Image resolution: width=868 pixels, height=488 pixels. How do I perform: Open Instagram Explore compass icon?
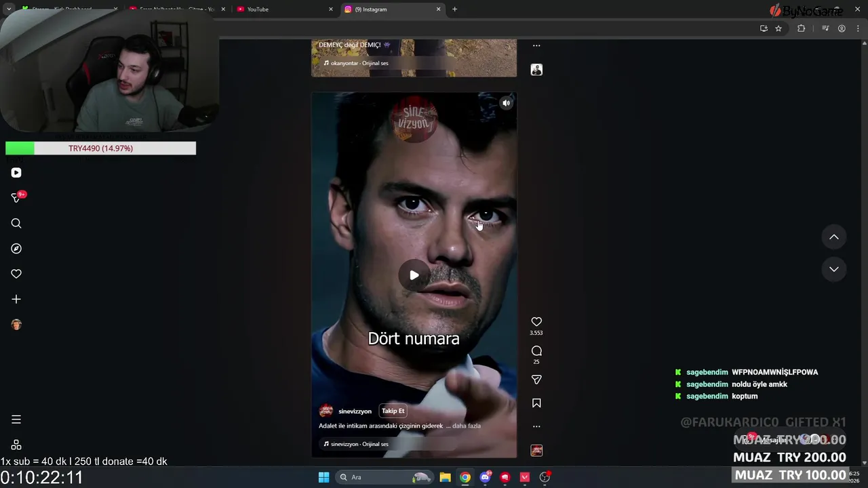16,249
